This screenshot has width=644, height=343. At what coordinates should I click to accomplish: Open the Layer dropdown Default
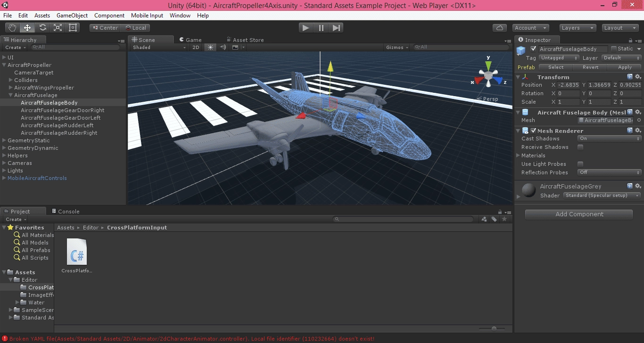click(621, 58)
